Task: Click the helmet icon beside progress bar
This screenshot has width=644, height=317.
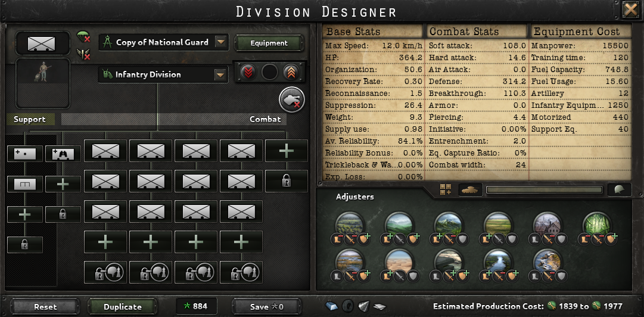Action: (x=620, y=189)
